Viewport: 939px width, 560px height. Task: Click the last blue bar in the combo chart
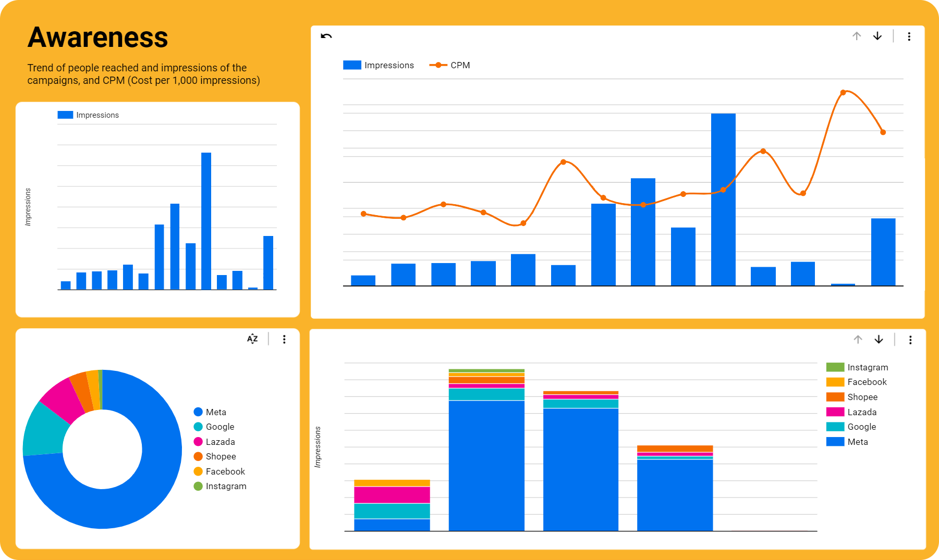click(883, 252)
